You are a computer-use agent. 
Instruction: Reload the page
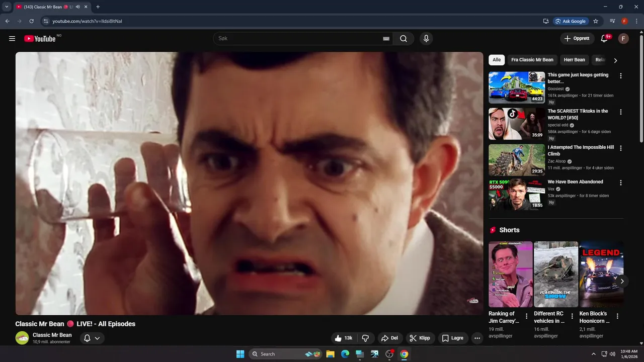[x=31, y=21]
